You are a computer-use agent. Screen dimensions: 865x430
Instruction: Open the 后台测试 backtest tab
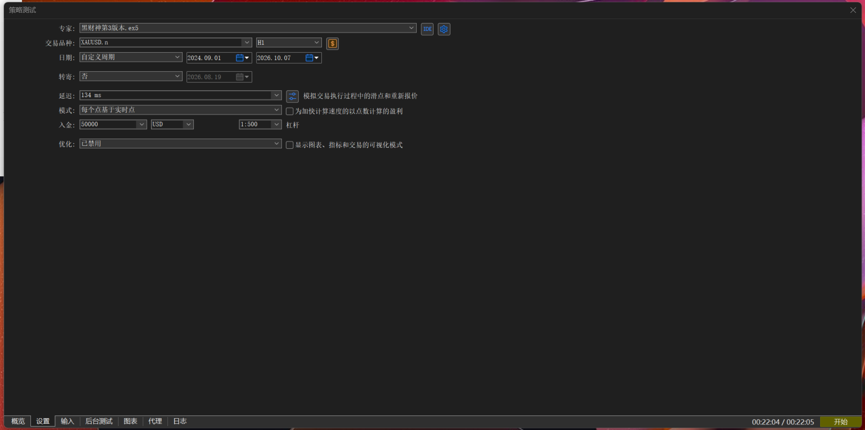99,421
